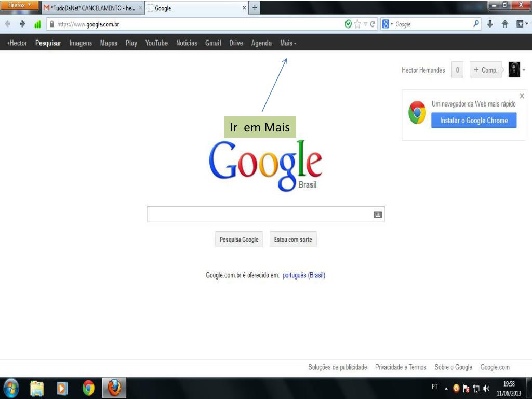Click the Hector Hernandes name
This screenshot has height=399, width=532.
coord(423,70)
